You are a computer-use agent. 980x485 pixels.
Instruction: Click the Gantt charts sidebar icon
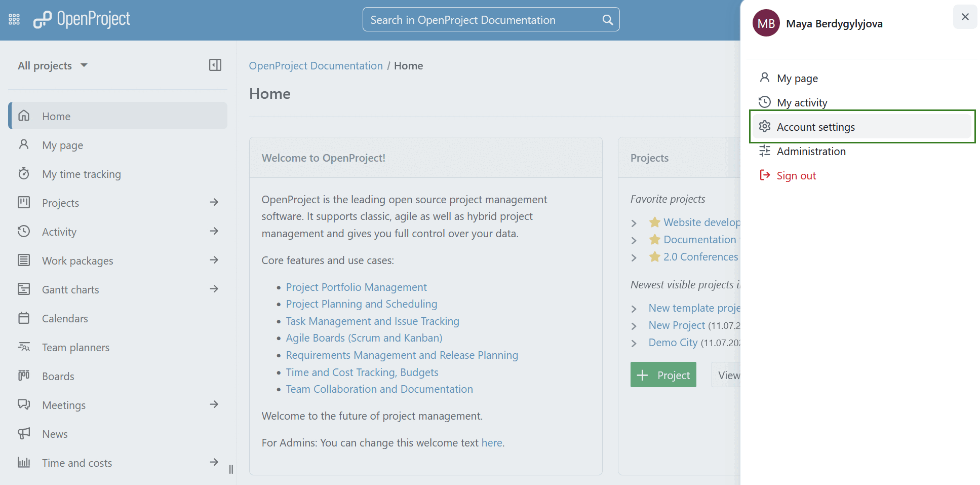24,289
